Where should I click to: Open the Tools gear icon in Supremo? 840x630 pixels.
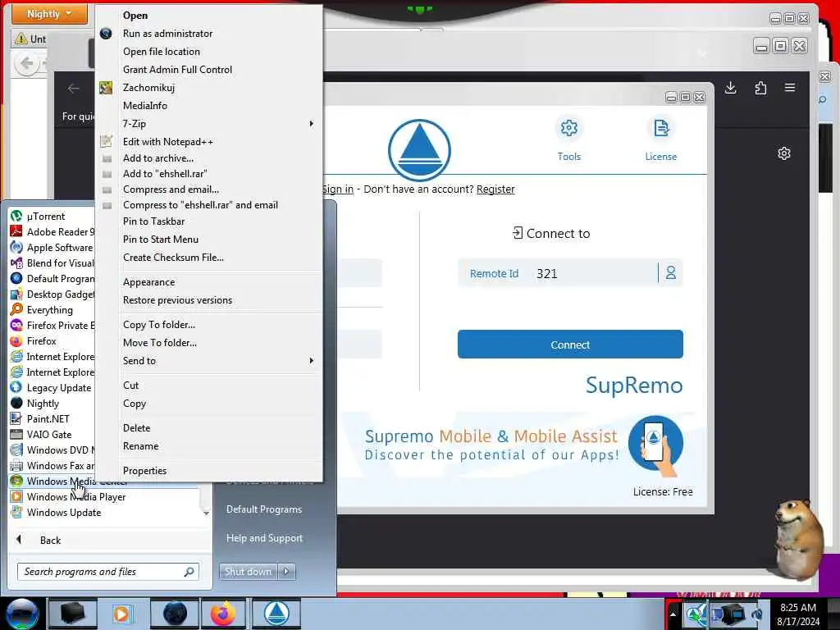click(x=569, y=129)
